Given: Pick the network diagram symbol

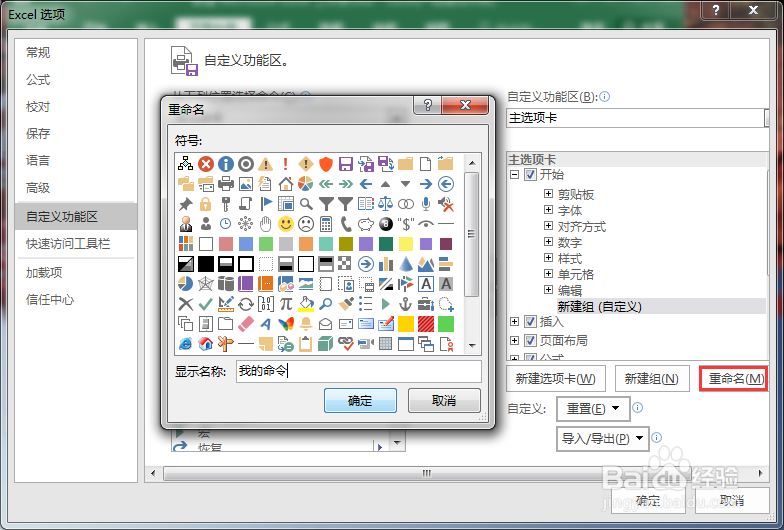Looking at the screenshot, I should pos(186,164).
